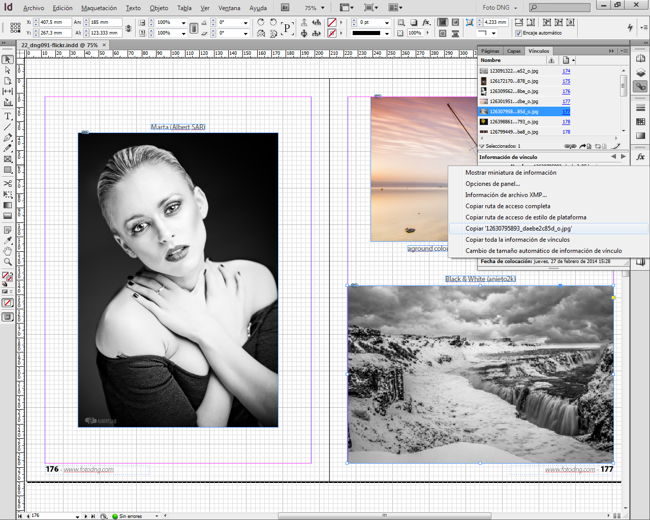The width and height of the screenshot is (650, 520).
Task: Open the rotation angle dropdown
Action: tap(246, 22)
